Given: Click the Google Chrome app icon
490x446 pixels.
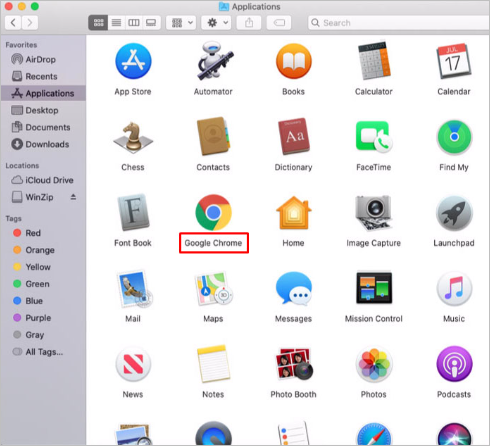Looking at the screenshot, I should (213, 212).
